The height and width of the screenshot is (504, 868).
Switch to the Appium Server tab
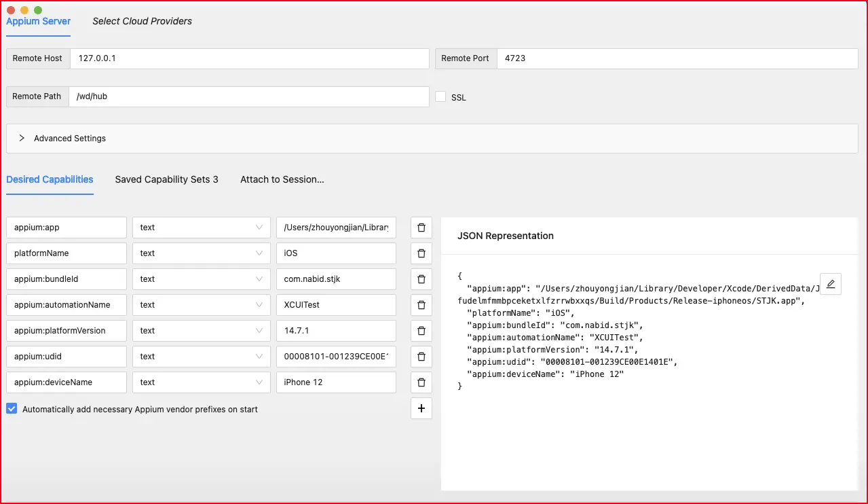tap(38, 21)
